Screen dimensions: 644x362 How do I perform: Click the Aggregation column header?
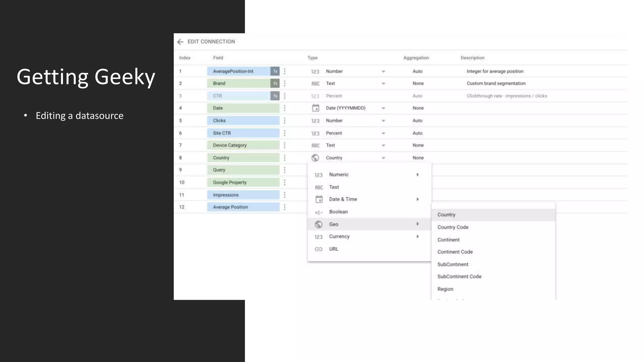(x=416, y=58)
